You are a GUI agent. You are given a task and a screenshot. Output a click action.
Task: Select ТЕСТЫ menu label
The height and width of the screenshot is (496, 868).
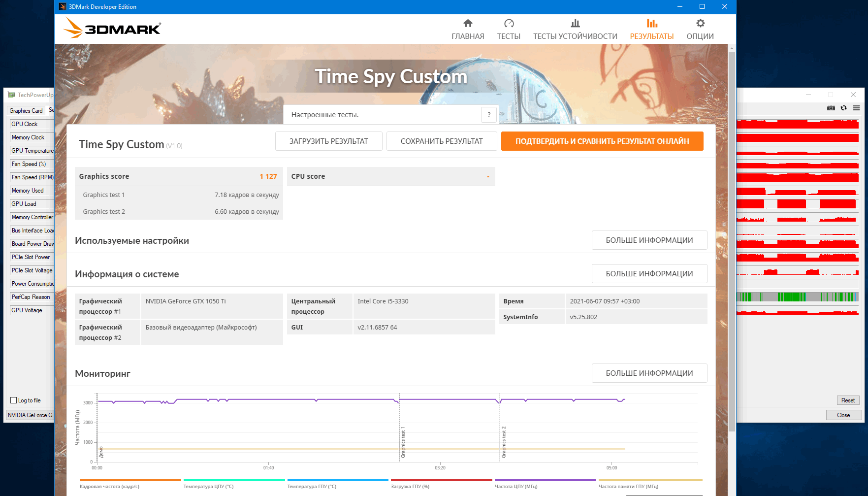coord(509,36)
